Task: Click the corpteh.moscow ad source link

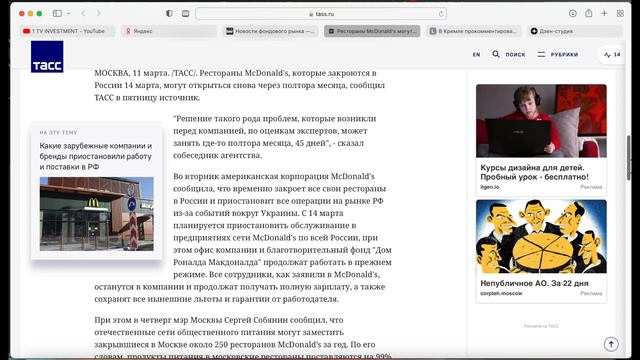Action: tap(501, 293)
